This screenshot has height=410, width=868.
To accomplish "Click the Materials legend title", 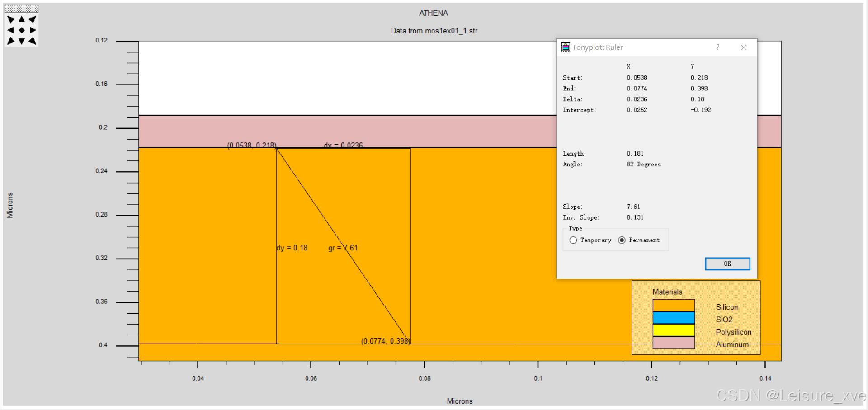I will (x=667, y=292).
